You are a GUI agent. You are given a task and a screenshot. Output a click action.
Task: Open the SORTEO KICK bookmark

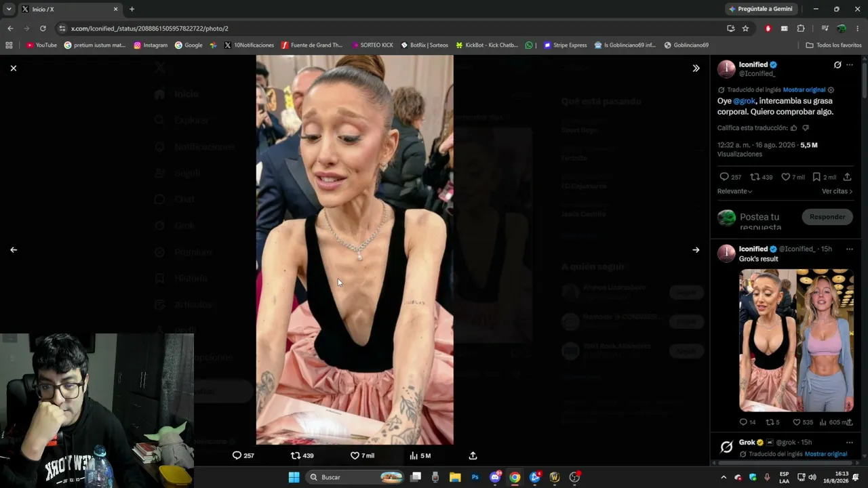[x=372, y=45]
